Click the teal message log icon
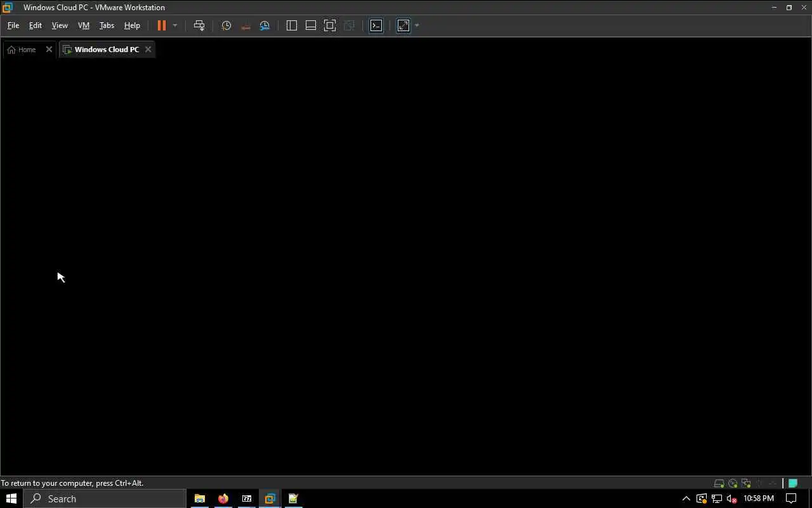Image resolution: width=812 pixels, height=508 pixels. tap(793, 483)
